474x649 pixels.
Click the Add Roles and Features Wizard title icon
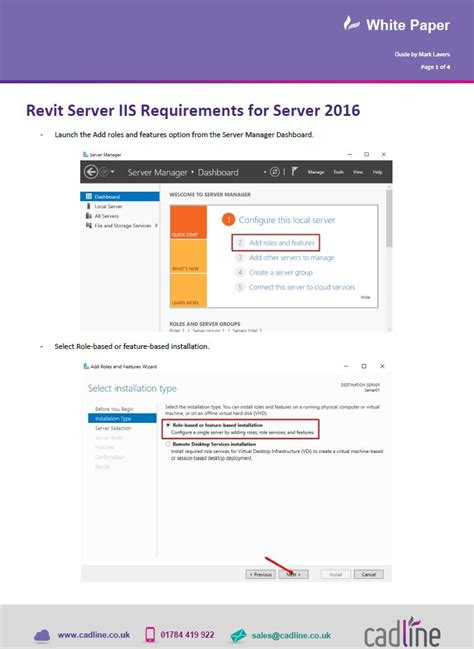(x=86, y=366)
